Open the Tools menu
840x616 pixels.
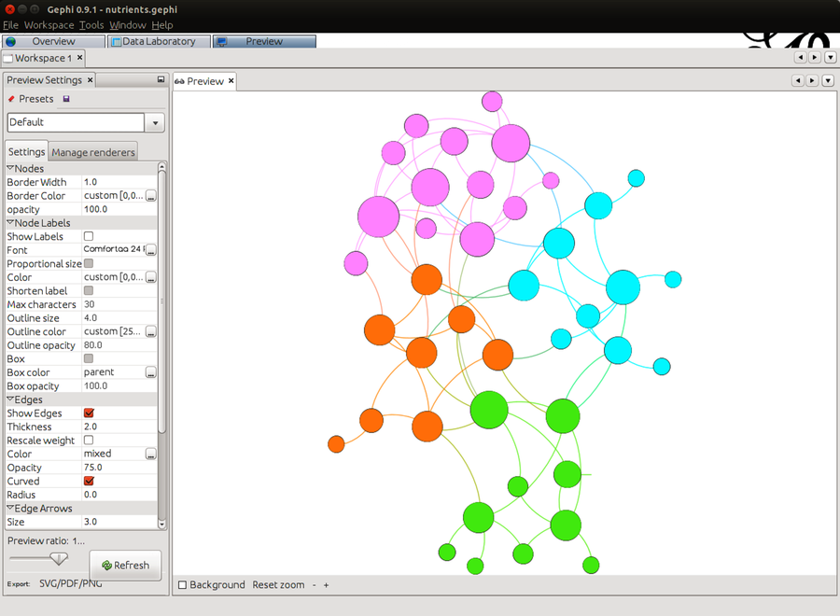pyautogui.click(x=91, y=25)
